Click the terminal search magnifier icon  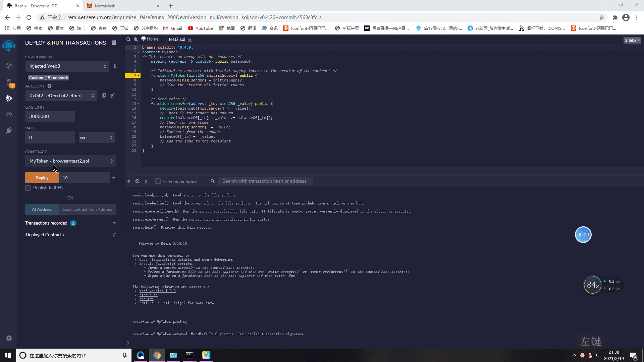click(212, 181)
